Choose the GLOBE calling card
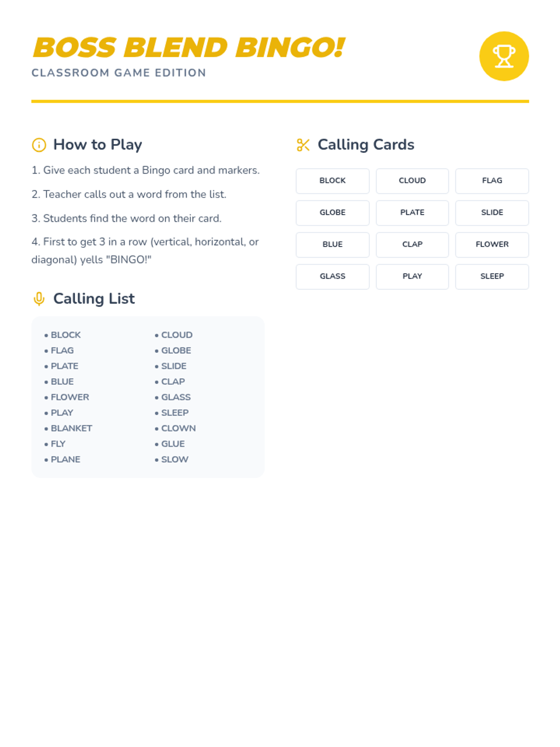This screenshot has width=560, height=747. (333, 212)
